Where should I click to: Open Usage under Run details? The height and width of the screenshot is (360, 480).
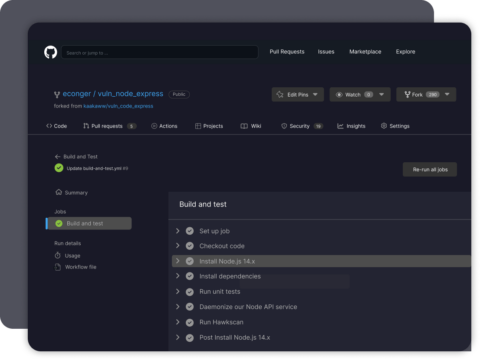point(68,256)
